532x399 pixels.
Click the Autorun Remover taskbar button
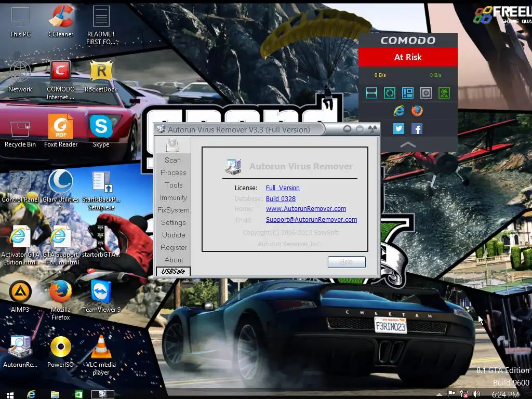point(102,394)
